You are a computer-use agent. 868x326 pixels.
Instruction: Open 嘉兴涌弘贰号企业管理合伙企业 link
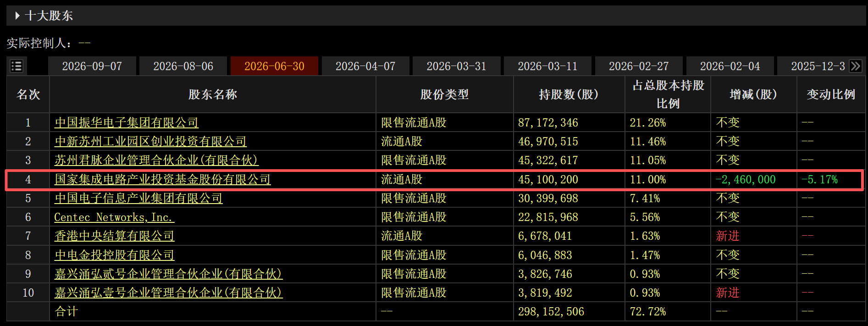[168, 274]
